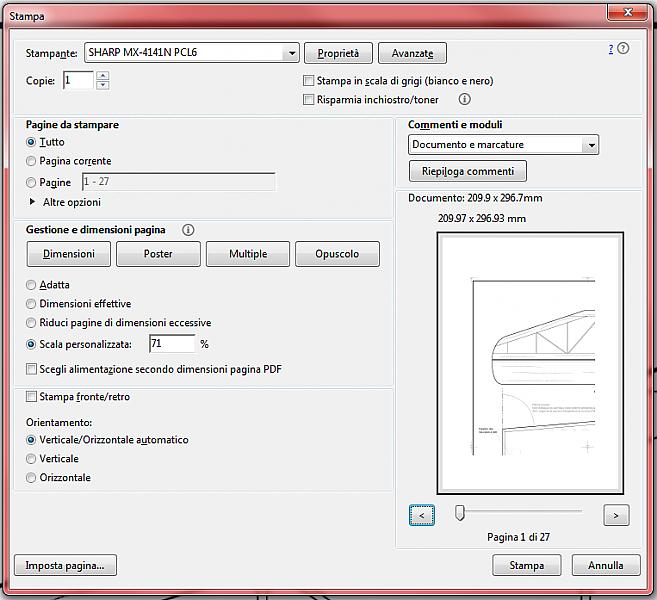Enable Stampa in scala di grigi checkbox
This screenshot has width=657, height=600.
pos(309,81)
